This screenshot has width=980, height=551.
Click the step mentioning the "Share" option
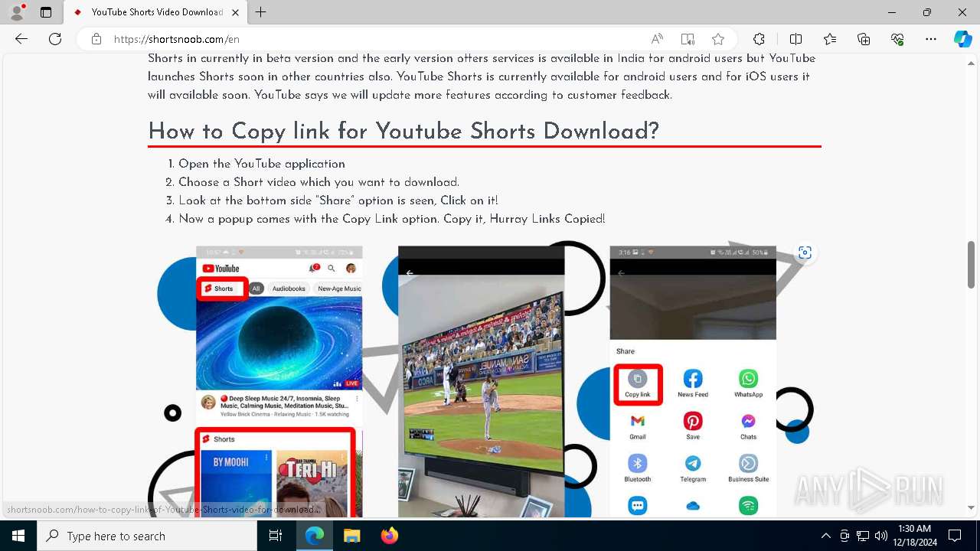tap(338, 201)
